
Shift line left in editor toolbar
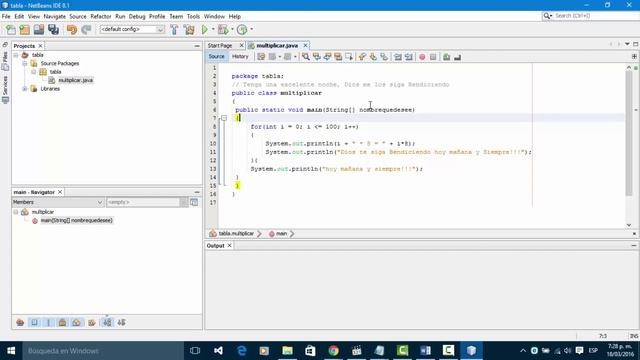(x=398, y=57)
